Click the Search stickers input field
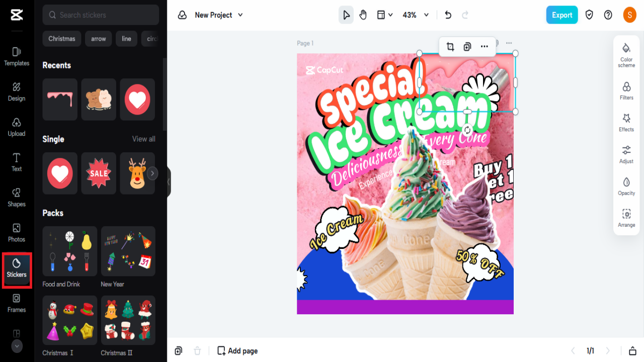Screen dimensions: 644x362 [x=100, y=15]
